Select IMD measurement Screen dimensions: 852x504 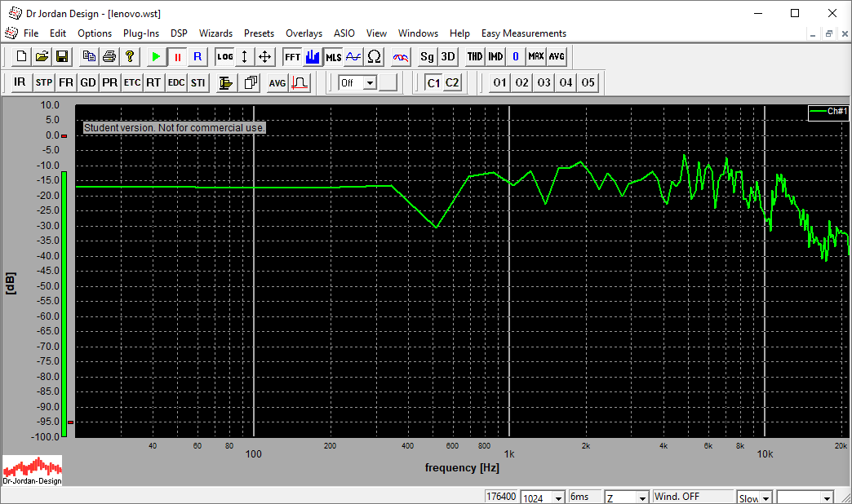[495, 56]
